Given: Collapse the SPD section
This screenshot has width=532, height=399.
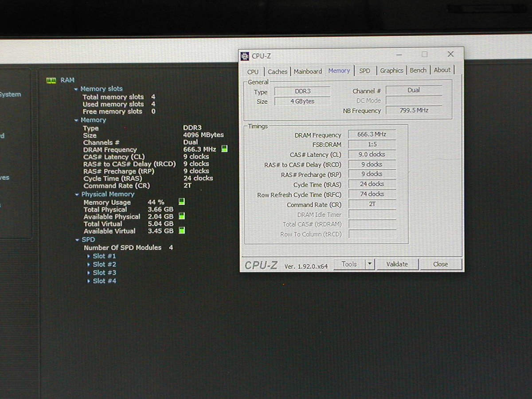Looking at the screenshot, I should [x=77, y=240].
